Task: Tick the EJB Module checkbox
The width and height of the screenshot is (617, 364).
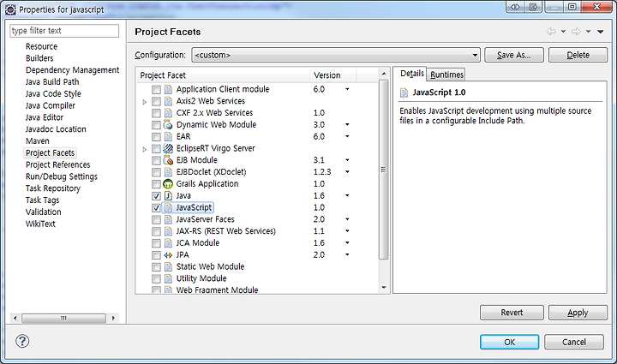Action: coord(156,160)
